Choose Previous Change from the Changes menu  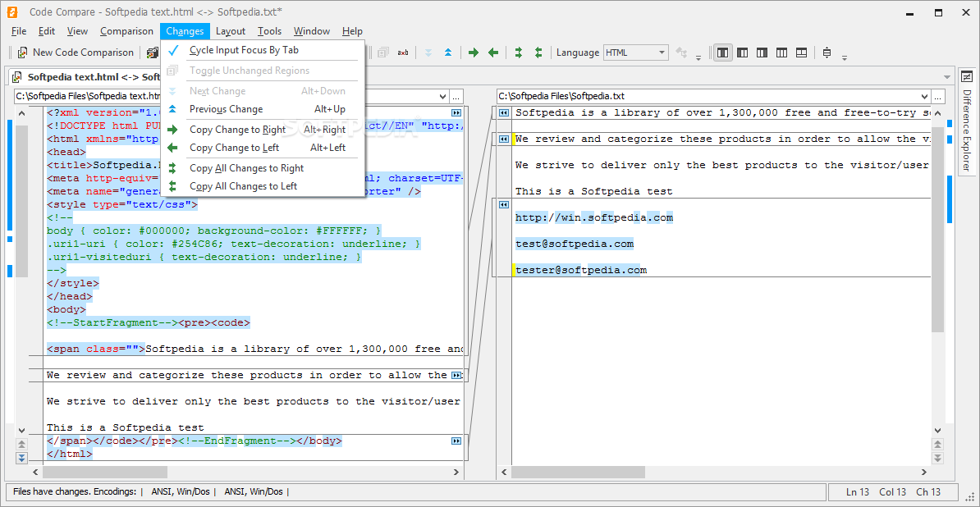[263, 108]
